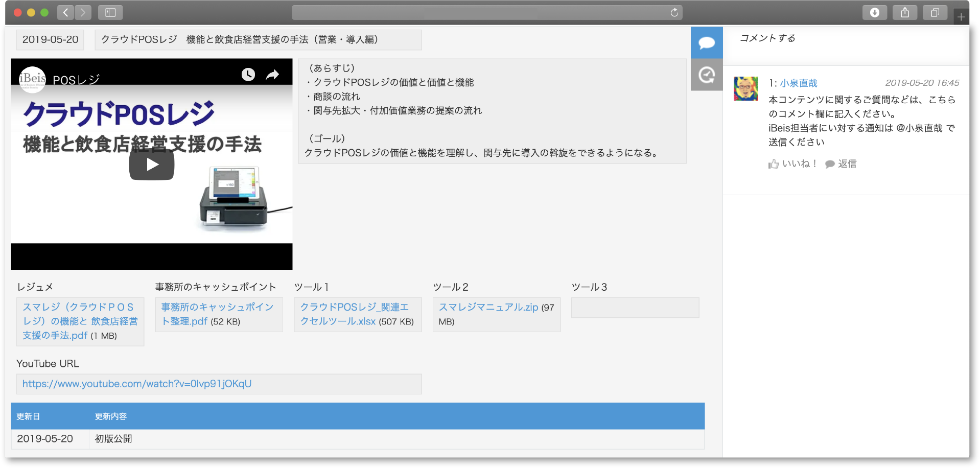Open the iBeis channel logo on video
The height and width of the screenshot is (468, 980).
tap(32, 79)
